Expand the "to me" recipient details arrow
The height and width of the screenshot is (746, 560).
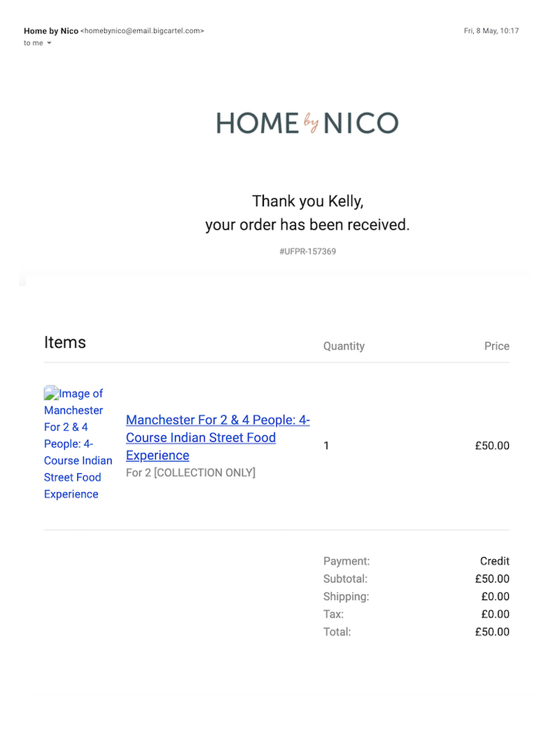point(49,43)
